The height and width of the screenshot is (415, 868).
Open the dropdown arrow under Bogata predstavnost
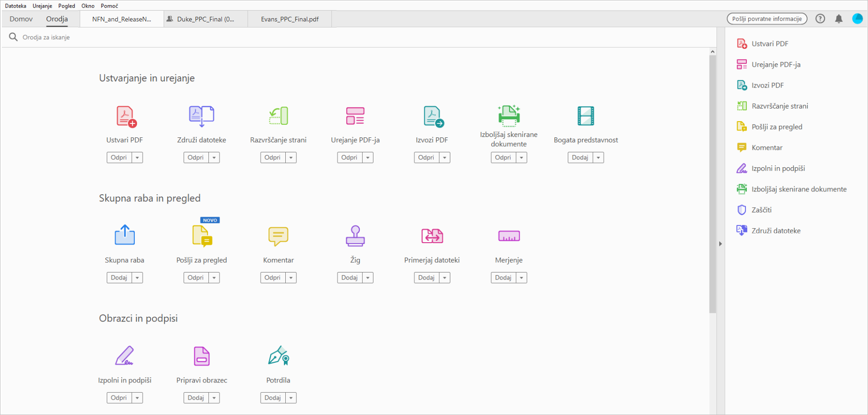598,157
